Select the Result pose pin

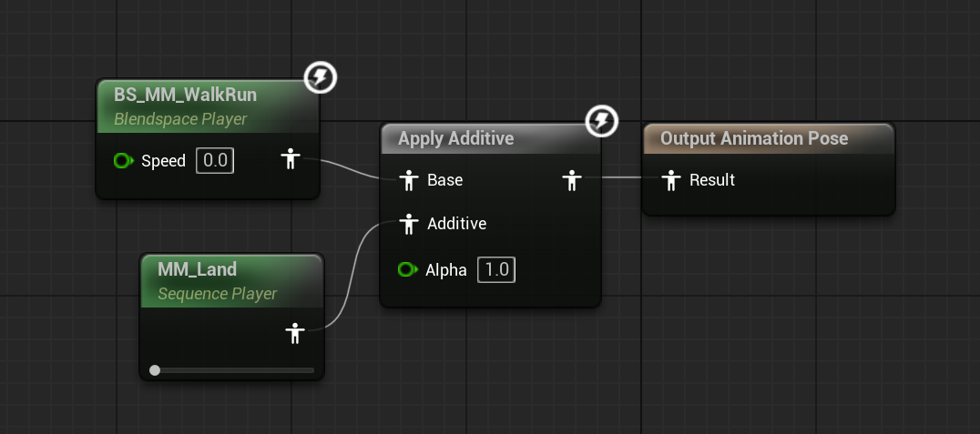(x=671, y=180)
